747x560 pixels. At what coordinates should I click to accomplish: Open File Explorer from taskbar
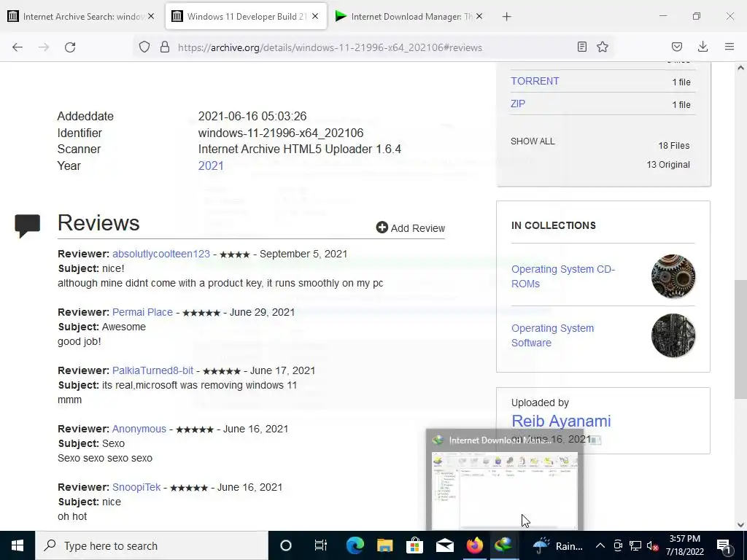(x=385, y=545)
